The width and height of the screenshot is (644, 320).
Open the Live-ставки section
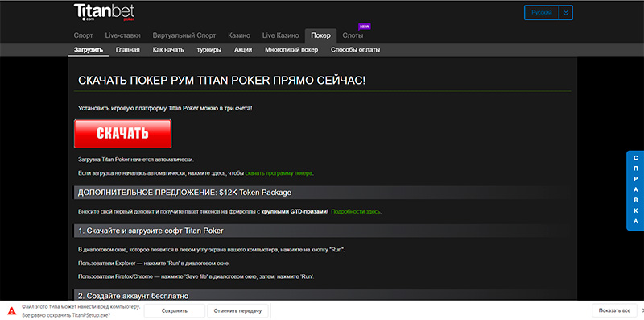123,35
